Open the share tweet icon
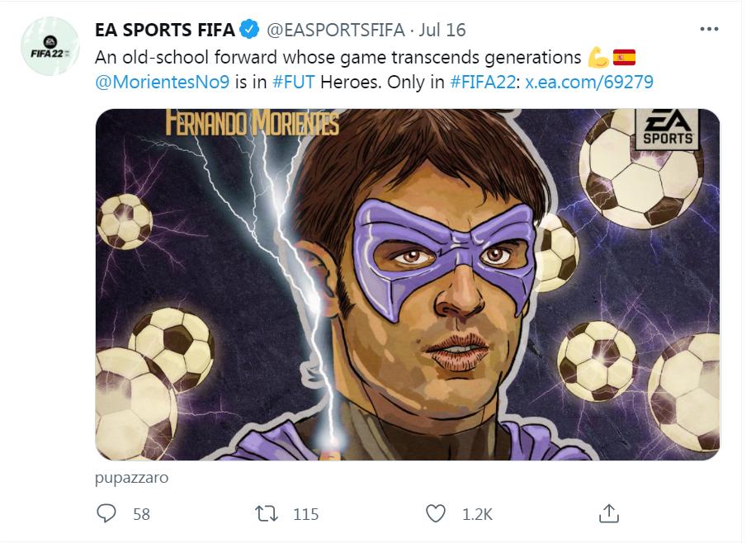The width and height of the screenshot is (756, 543). [607, 513]
